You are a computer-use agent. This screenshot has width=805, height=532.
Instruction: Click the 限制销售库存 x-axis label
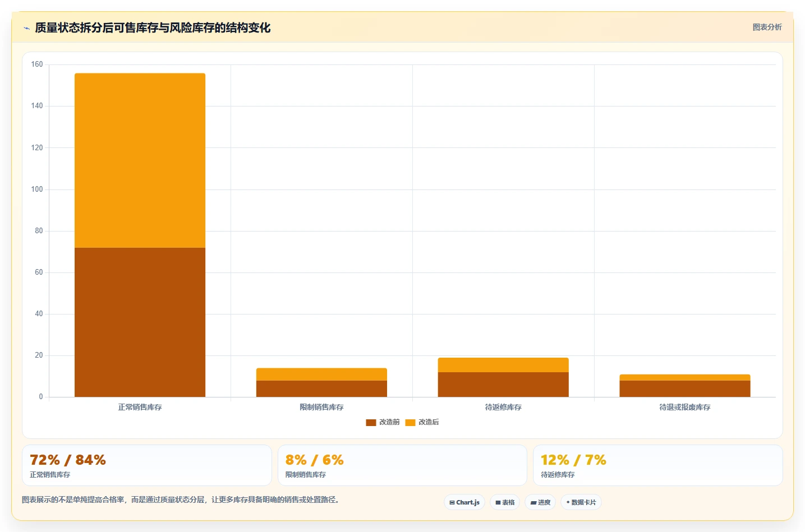click(321, 408)
